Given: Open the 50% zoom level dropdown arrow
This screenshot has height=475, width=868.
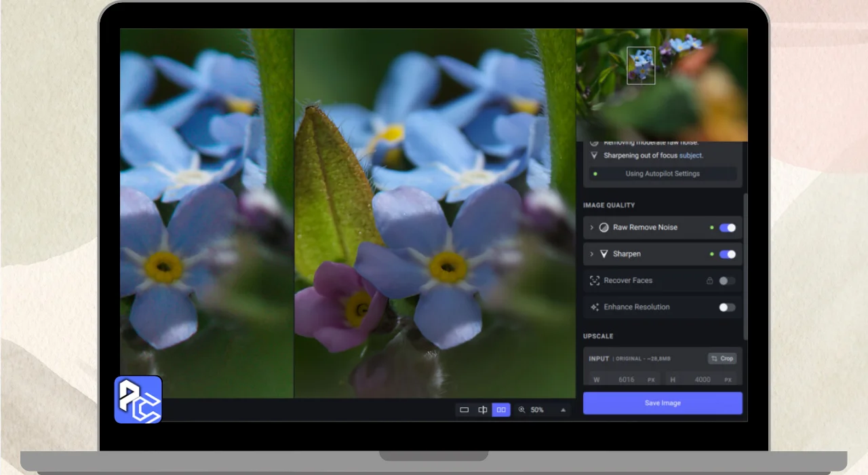Looking at the screenshot, I should [x=563, y=410].
